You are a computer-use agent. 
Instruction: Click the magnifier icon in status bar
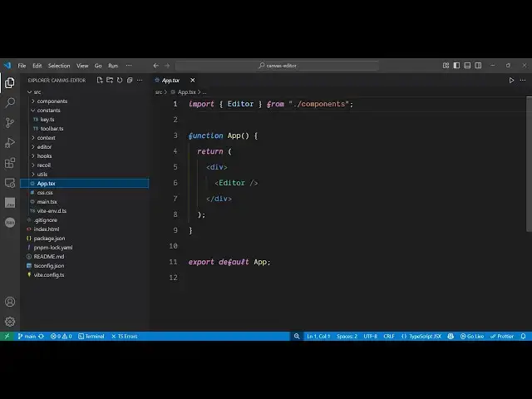coord(297,336)
